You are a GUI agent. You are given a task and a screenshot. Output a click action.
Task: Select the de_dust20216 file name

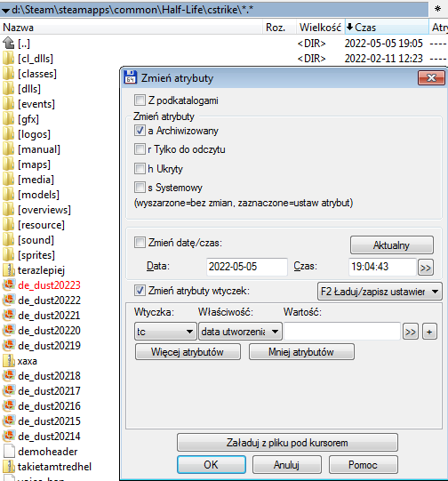tap(49, 405)
